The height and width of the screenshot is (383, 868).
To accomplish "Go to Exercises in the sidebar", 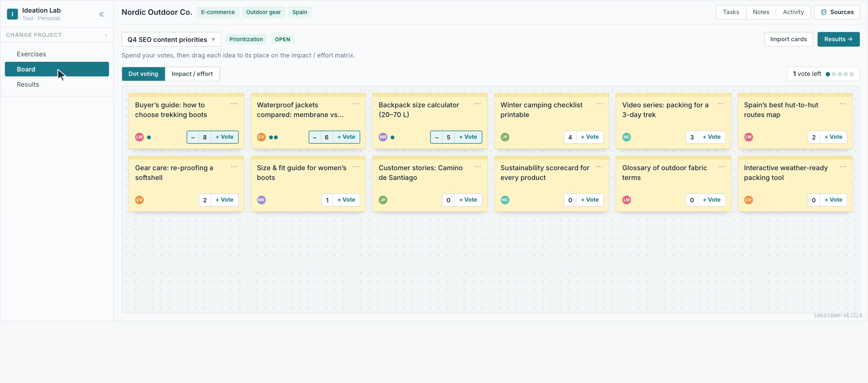I will point(57,54).
